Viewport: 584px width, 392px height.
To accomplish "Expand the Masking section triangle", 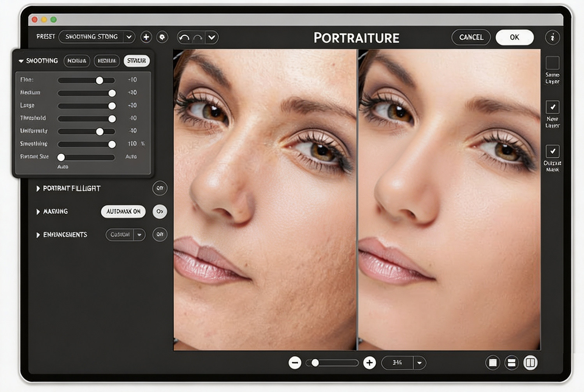I will (x=38, y=212).
